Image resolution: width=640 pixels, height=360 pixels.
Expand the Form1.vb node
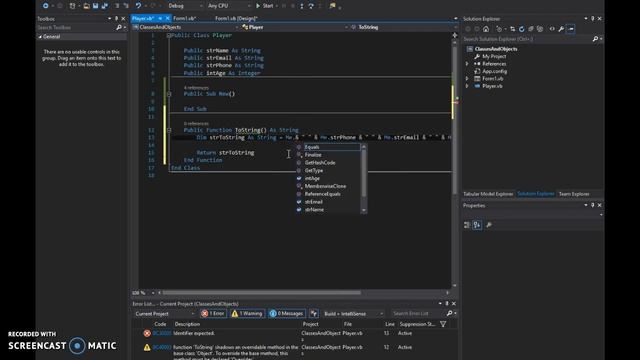coord(467,79)
